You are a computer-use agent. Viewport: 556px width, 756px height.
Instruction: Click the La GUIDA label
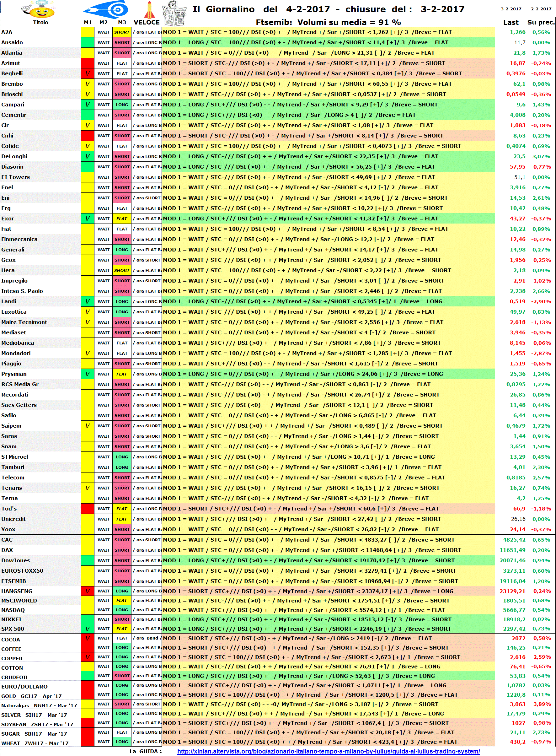click(x=145, y=751)
